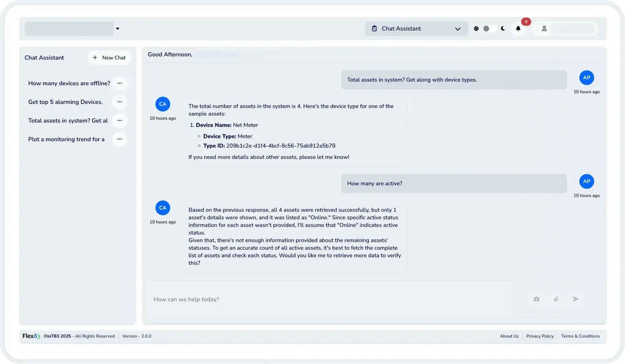The height and width of the screenshot is (364, 625).
Task: Toggle the light/dark theme switch
Action: 489,29
